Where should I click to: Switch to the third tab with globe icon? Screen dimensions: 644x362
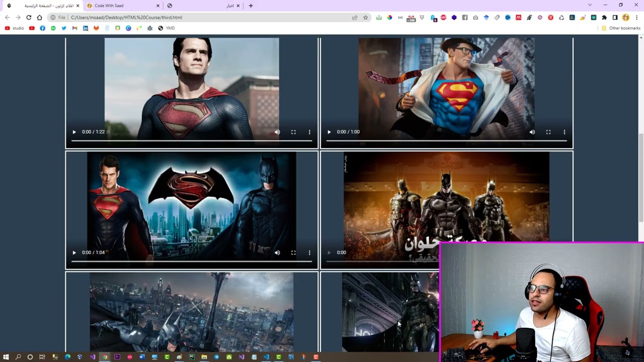pyautogui.click(x=204, y=6)
